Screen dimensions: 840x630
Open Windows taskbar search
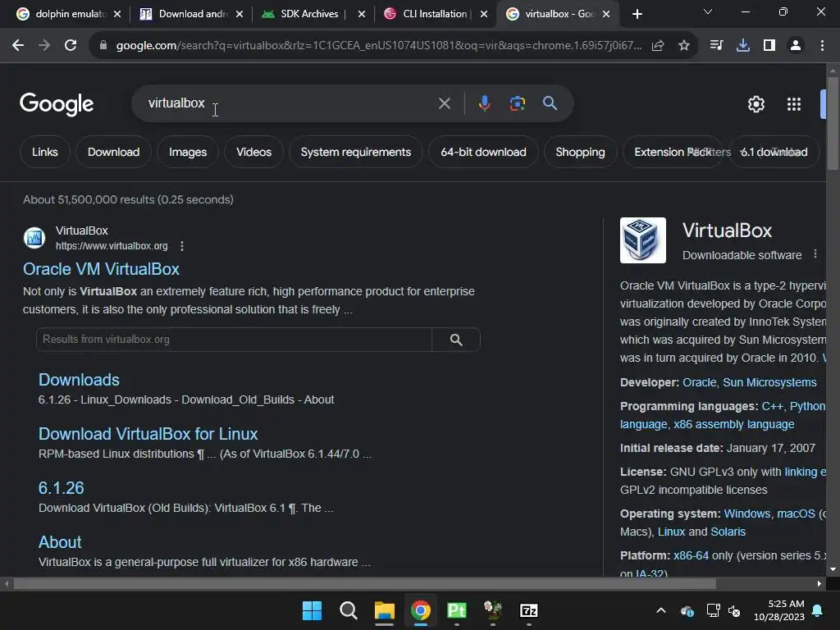tap(348, 610)
